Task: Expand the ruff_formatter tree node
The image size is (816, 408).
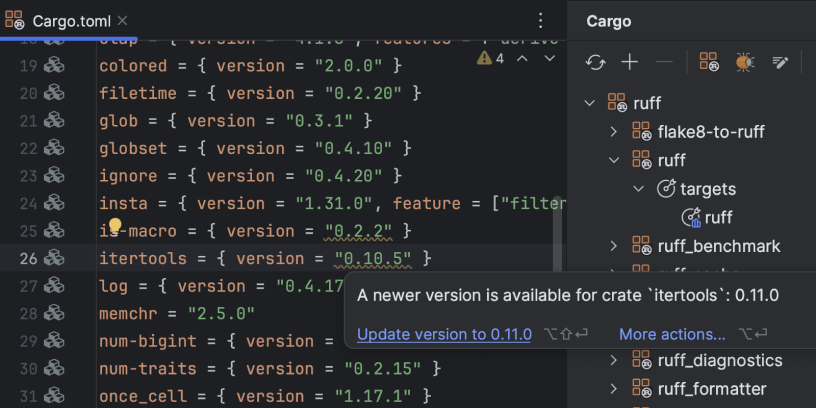Action: click(x=615, y=389)
